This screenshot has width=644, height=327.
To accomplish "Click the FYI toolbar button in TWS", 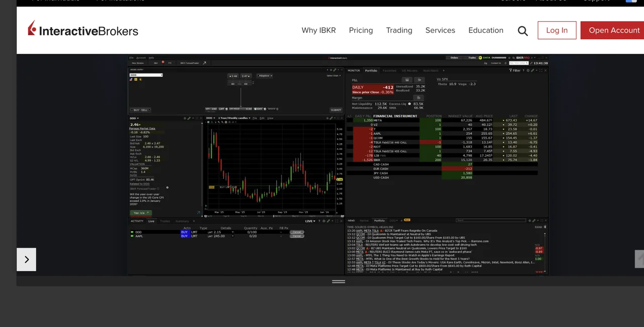I will point(170,63).
